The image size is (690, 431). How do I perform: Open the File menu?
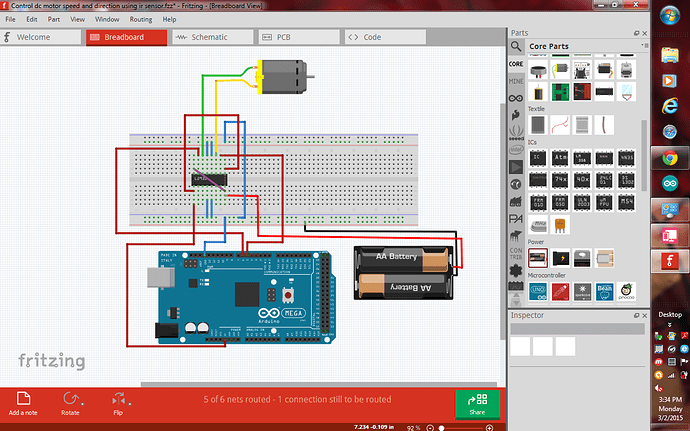tap(10, 19)
